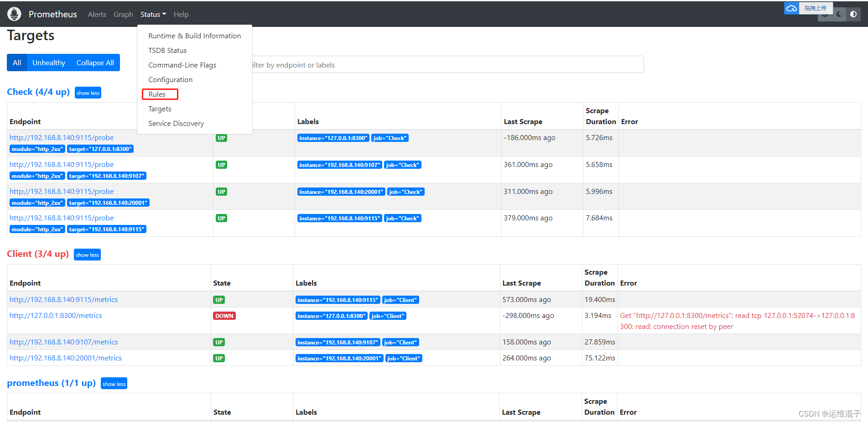Viewport: 868px width, 422px height.
Task: Click the job="Check" label beside instance 192.168.8.140:20001
Action: tap(406, 192)
